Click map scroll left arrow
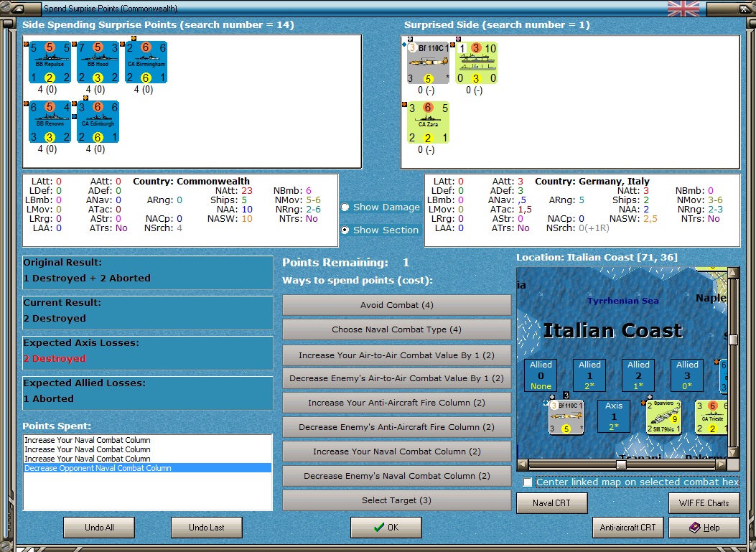This screenshot has width=756, height=552. pyautogui.click(x=523, y=464)
